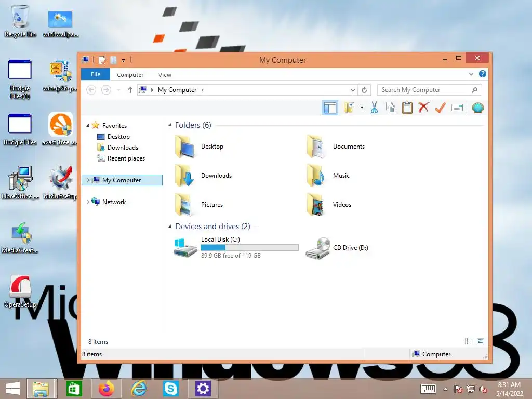
Task: Click the clipboard Paste icon
Action: [407, 108]
